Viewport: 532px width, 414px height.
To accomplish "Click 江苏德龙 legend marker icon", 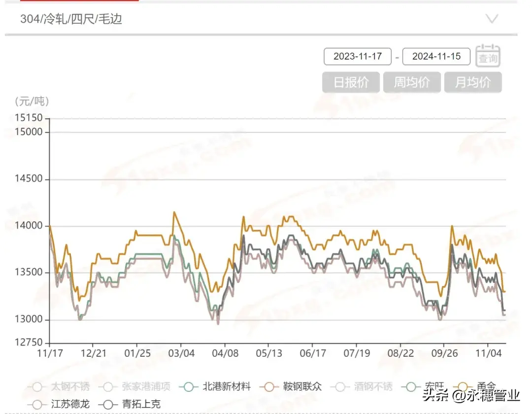I will point(37,404).
